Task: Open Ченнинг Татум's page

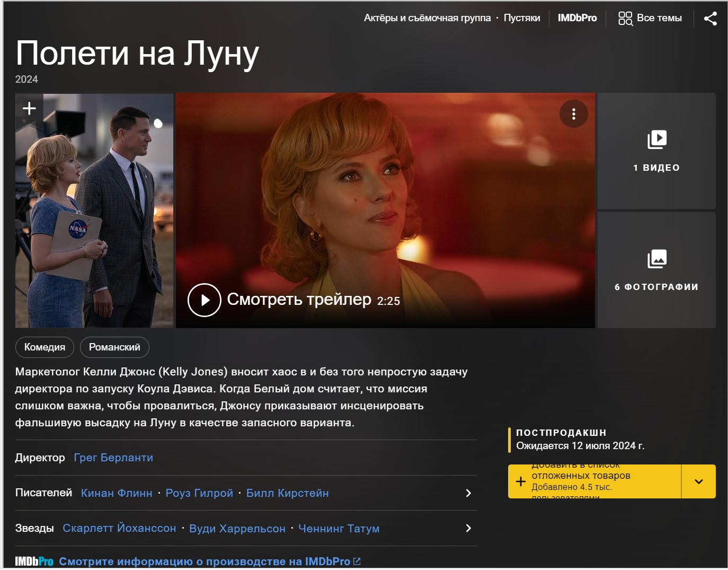Action: click(x=339, y=529)
